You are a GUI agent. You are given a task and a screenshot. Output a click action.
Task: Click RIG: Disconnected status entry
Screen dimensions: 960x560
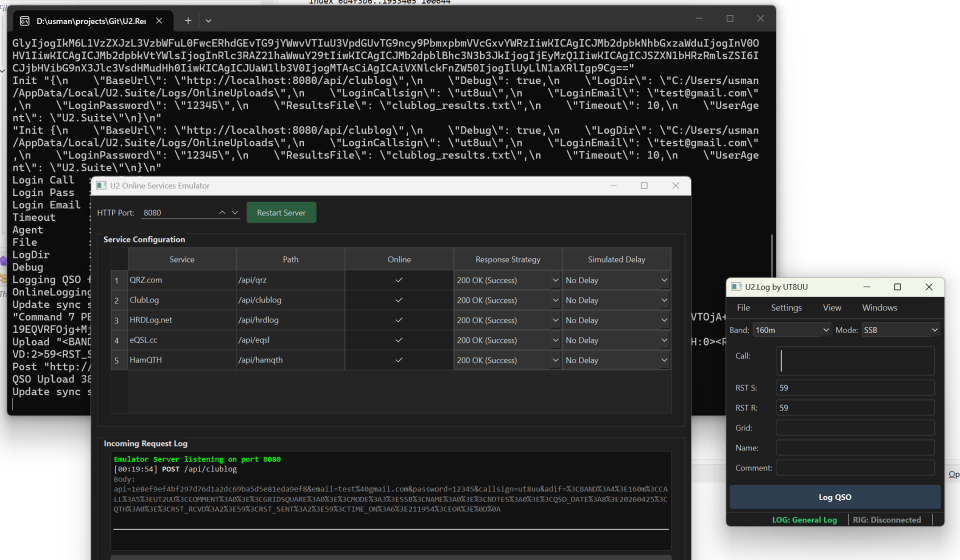coord(887,520)
